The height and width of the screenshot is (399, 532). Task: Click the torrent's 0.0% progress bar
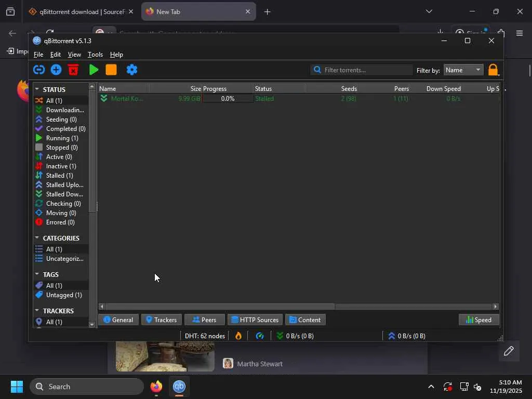[228, 98]
